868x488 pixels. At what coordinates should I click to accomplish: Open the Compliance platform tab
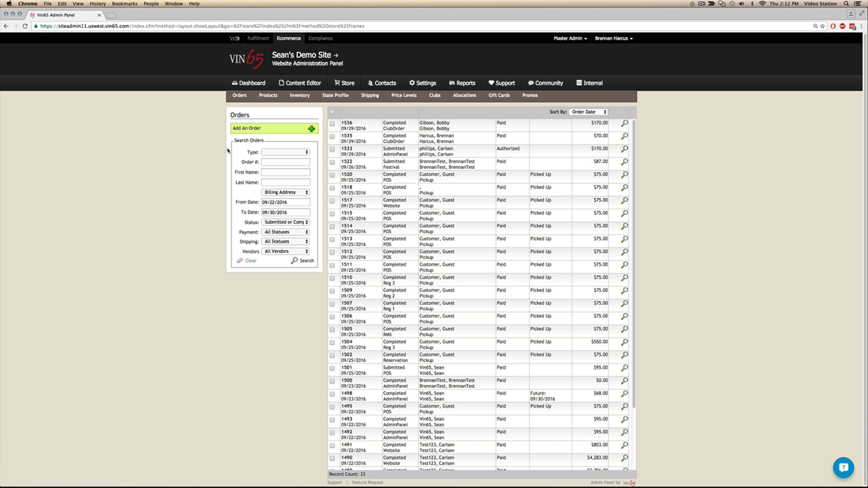[x=320, y=38]
